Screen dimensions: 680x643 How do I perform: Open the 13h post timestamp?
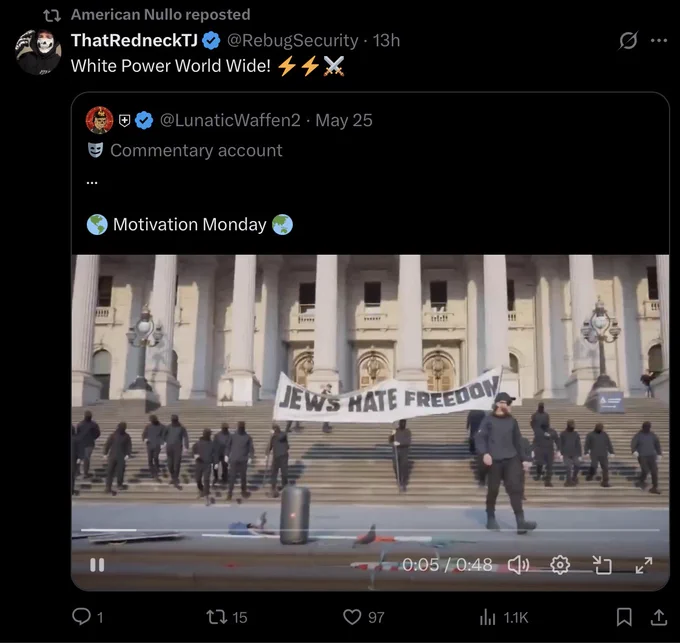coord(386,40)
